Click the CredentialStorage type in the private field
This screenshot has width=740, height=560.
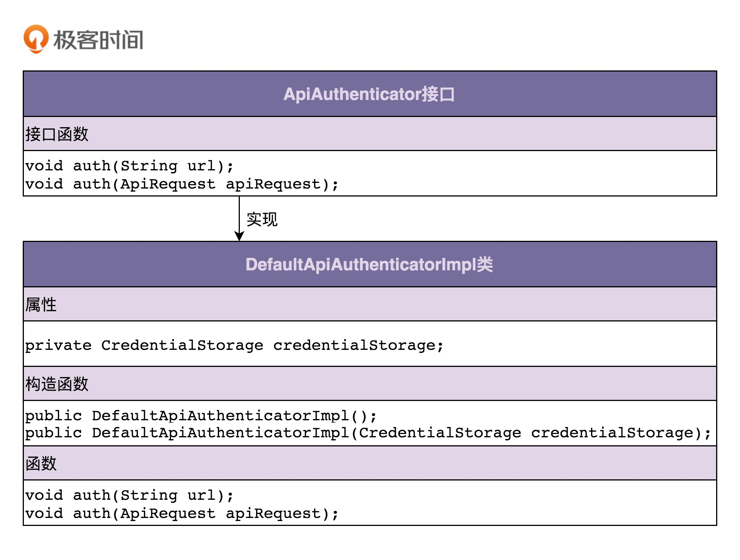(182, 345)
